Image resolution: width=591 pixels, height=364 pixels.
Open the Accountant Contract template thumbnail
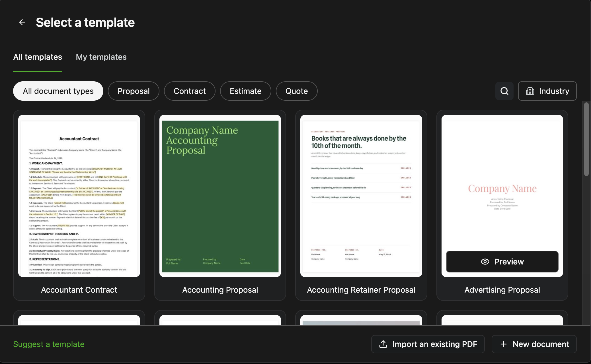(x=79, y=196)
